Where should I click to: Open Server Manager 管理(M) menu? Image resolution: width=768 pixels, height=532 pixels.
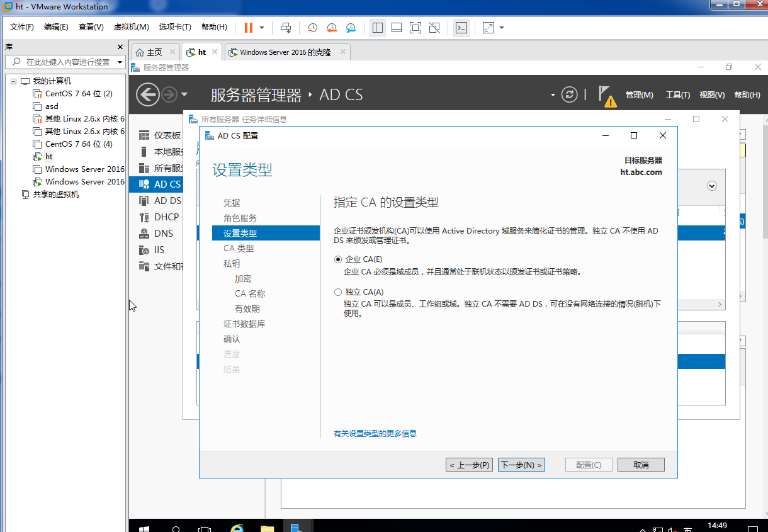click(x=639, y=95)
